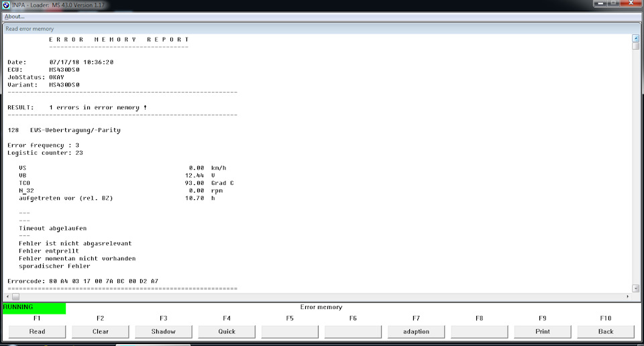Click the blank F6 button

(x=354, y=332)
